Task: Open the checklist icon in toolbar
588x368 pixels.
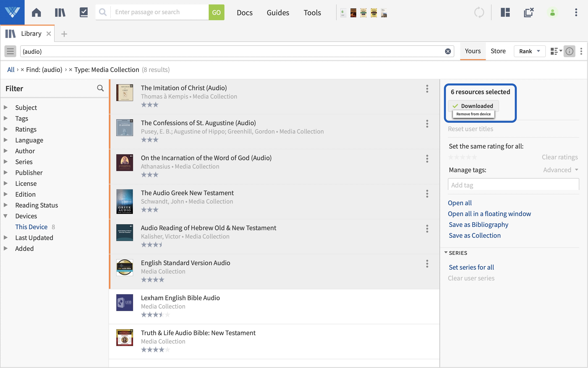Action: [x=84, y=12]
